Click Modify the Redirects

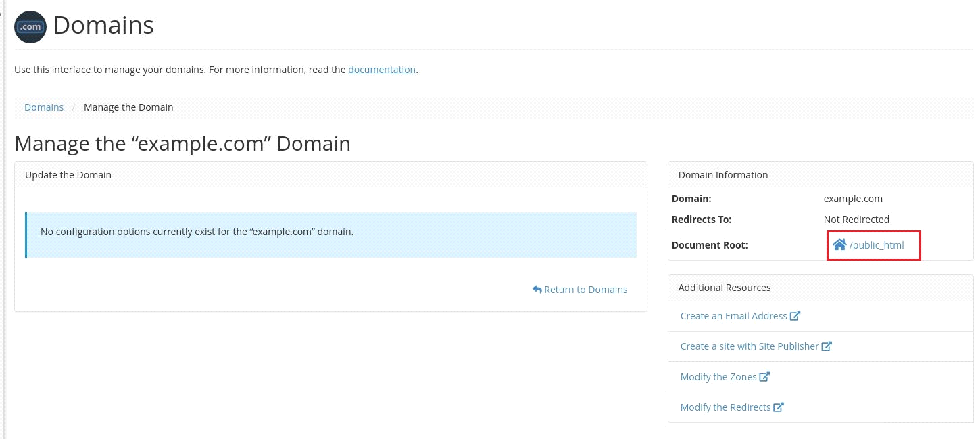coord(725,407)
